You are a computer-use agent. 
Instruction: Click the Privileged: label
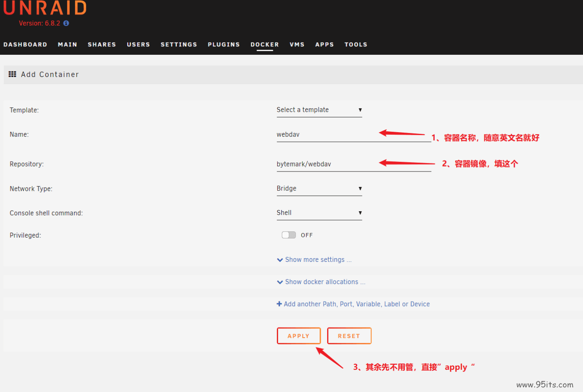(x=25, y=235)
